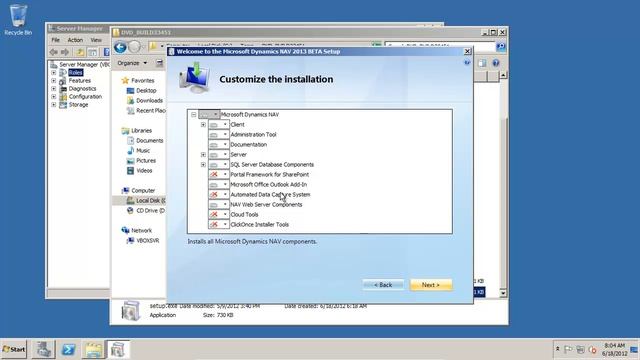Open the Microsoft Office Outlook Add-In dropdown
640x360 pixels.
point(219,184)
